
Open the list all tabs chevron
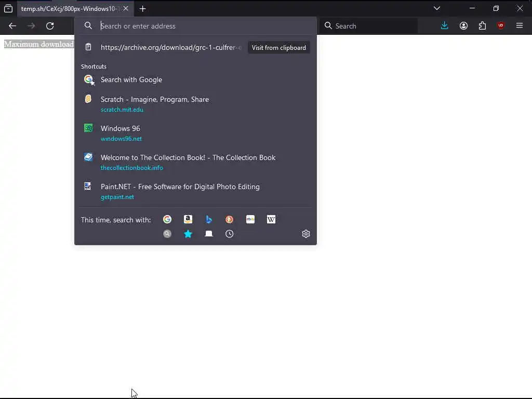pyautogui.click(x=437, y=8)
